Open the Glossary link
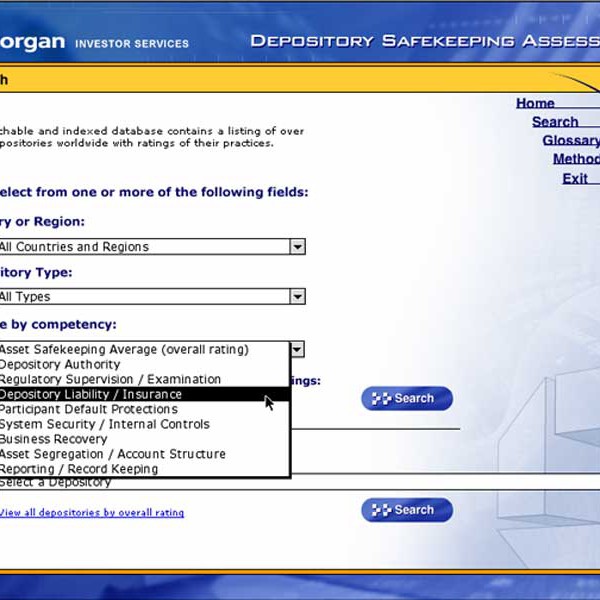 coord(570,141)
